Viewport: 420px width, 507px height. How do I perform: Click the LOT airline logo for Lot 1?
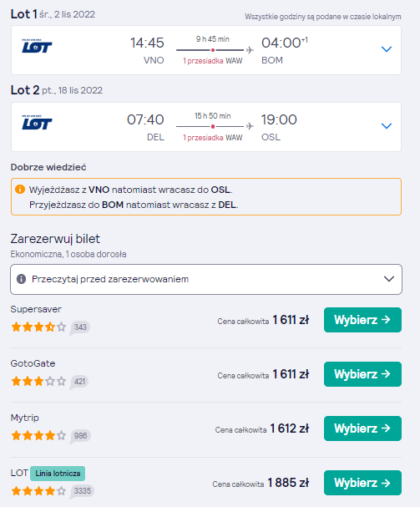pos(37,46)
